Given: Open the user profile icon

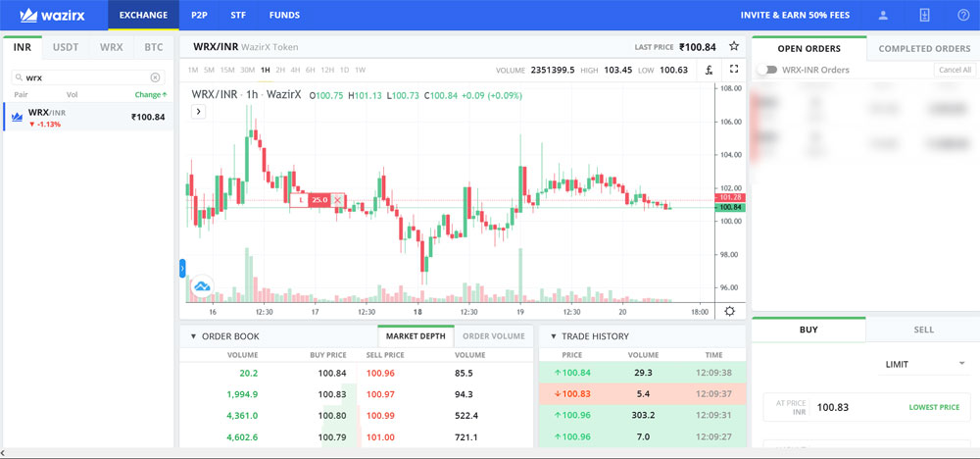Looking at the screenshot, I should (883, 15).
